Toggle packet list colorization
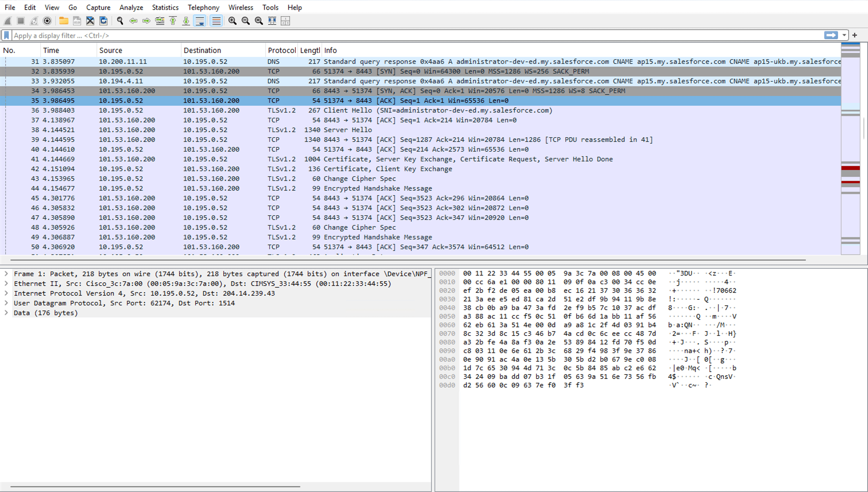This screenshot has width=868, height=492. [216, 21]
